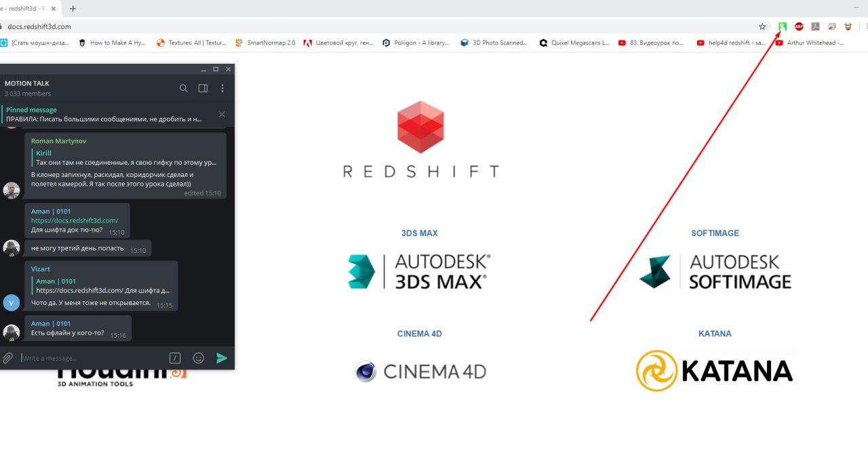Click the docs.redshift3d.com address bar
The image size is (868, 457).
pos(380,26)
